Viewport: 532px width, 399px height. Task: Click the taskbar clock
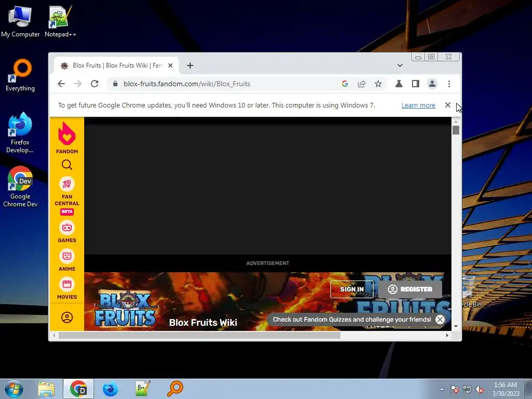click(x=506, y=389)
